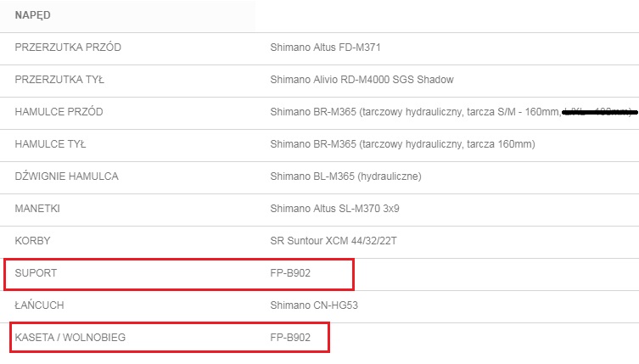Image resolution: width=639 pixels, height=364 pixels.
Task: Select the ŁAŃCUCH row label
Action: (x=39, y=305)
